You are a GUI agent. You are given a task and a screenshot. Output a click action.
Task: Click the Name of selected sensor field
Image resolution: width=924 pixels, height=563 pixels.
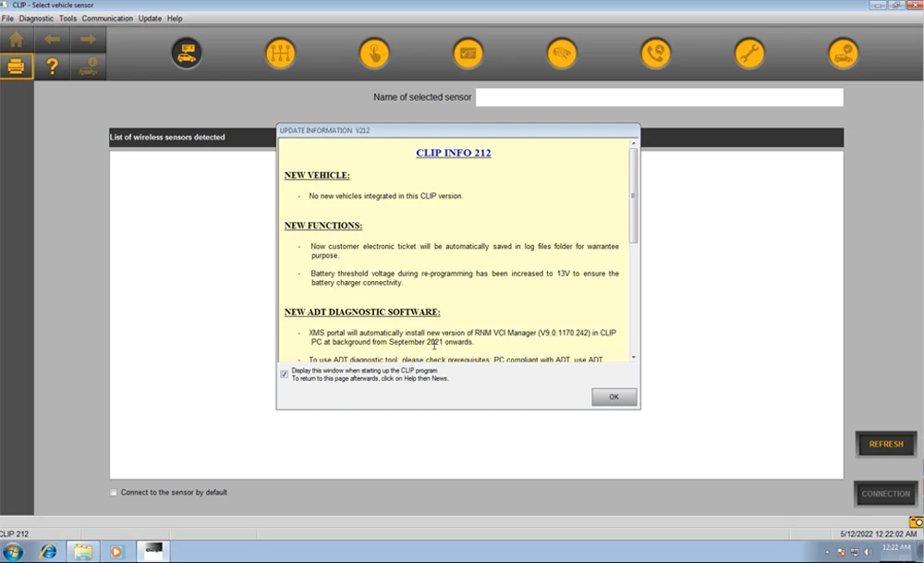(660, 97)
